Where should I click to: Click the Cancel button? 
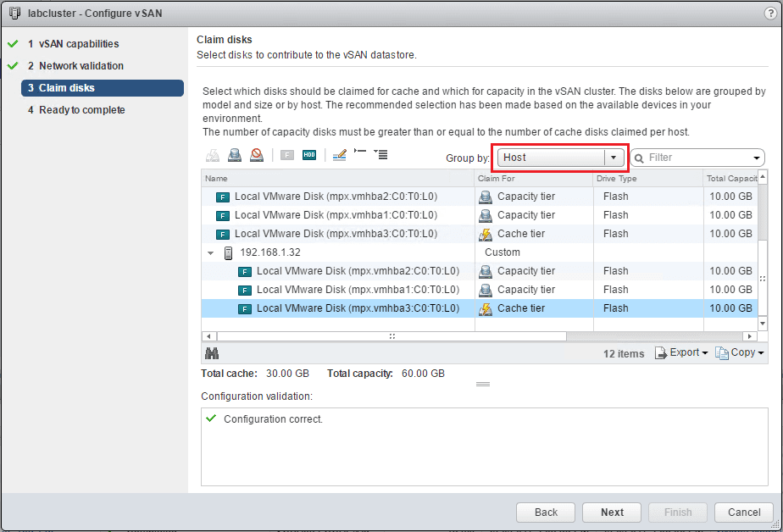click(743, 513)
